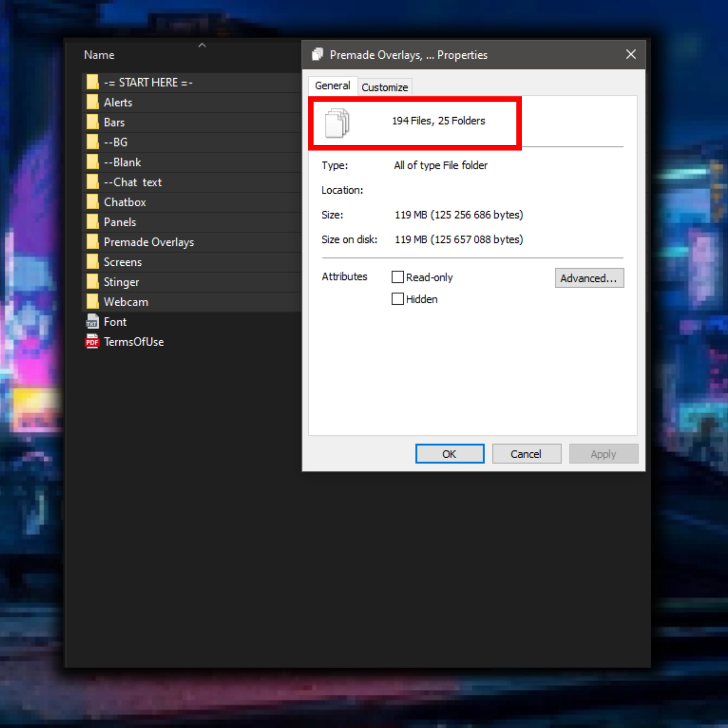The height and width of the screenshot is (728, 728).
Task: Open Advanced attributes dialog
Action: pyautogui.click(x=589, y=278)
